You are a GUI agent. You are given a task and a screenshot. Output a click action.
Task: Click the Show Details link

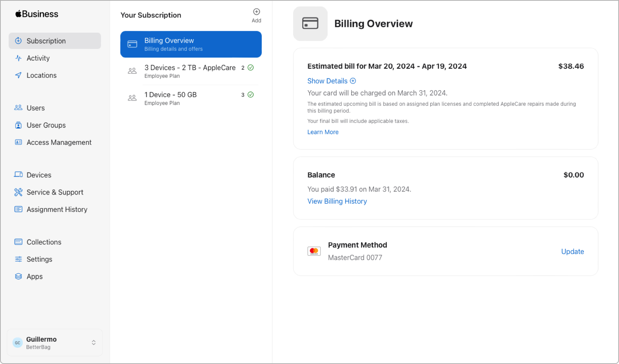click(x=327, y=81)
